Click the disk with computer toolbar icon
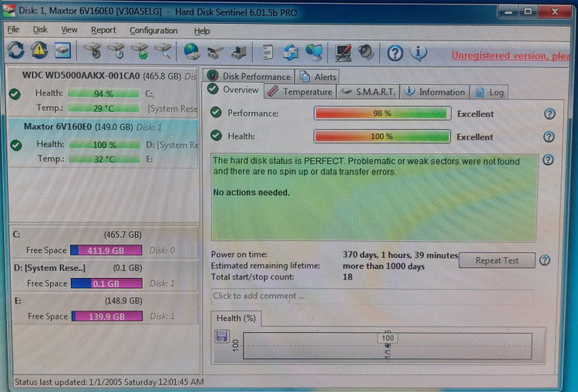Viewport: 578px width, 392px height. [239, 52]
